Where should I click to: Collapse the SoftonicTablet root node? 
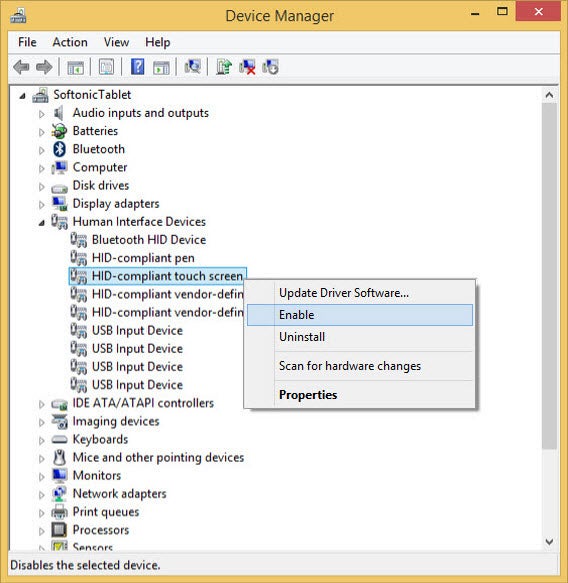pyautogui.click(x=23, y=96)
